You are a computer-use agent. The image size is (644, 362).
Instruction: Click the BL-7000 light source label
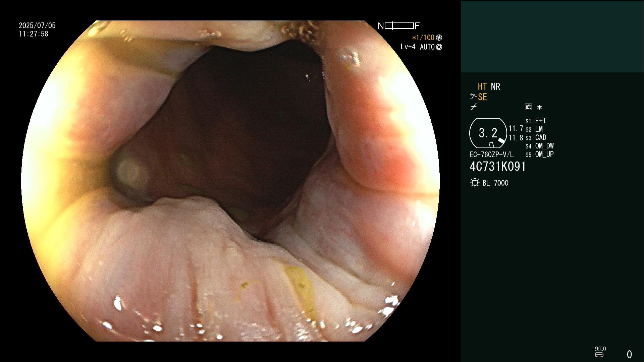495,183
